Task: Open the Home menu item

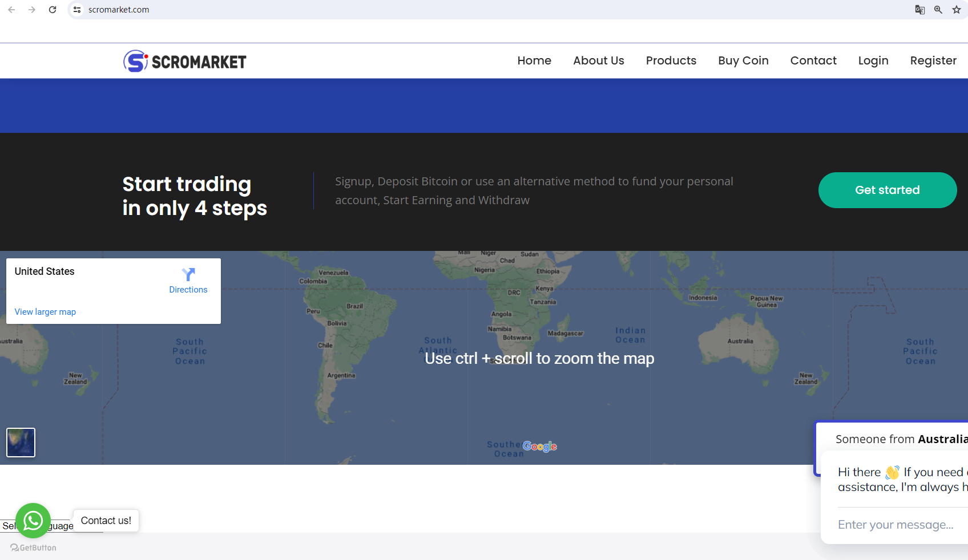Action: tap(534, 60)
